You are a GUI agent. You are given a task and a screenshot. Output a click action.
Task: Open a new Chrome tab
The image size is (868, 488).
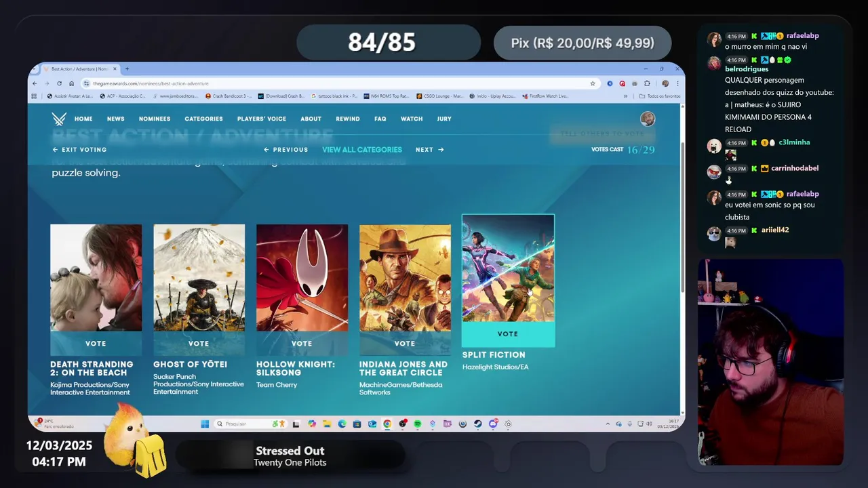tap(127, 68)
